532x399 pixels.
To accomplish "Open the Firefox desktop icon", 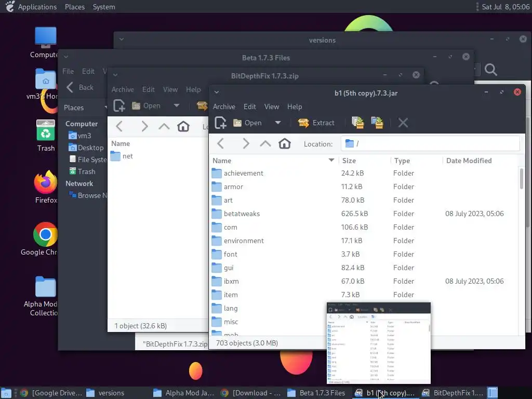I will click(x=46, y=187).
